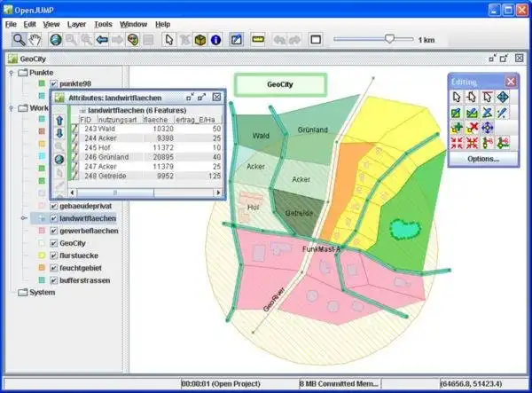This screenshot has height=393, width=532.
Task: Toggle the Editing Toolbox toolbar button
Action: (x=237, y=40)
